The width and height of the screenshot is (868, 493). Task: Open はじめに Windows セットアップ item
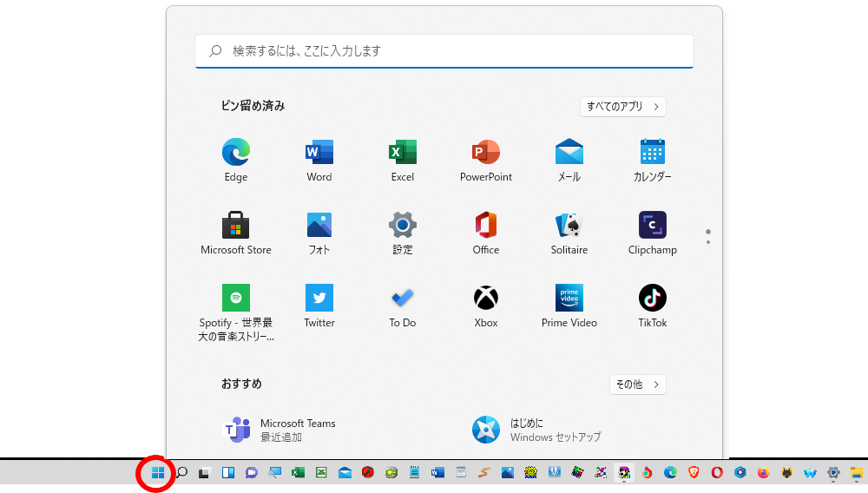pyautogui.click(x=536, y=430)
